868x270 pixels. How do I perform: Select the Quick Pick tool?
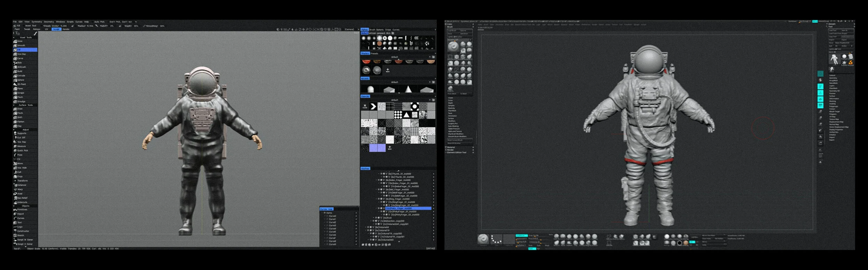click(x=25, y=150)
